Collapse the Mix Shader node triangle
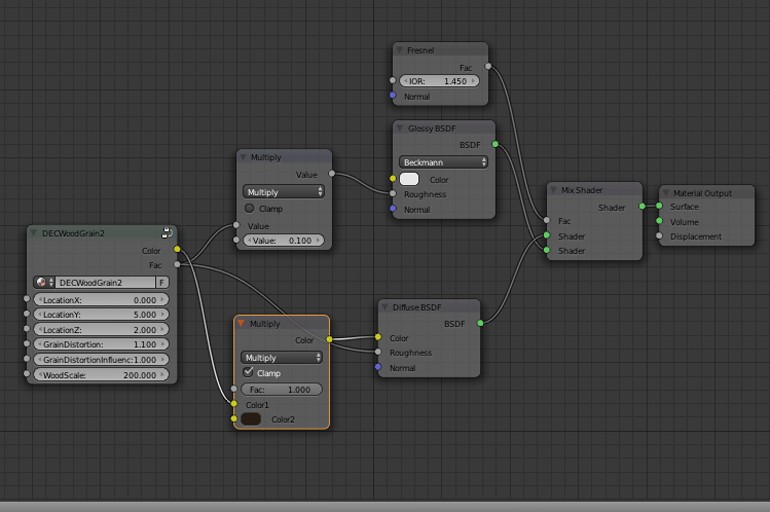 click(x=553, y=189)
